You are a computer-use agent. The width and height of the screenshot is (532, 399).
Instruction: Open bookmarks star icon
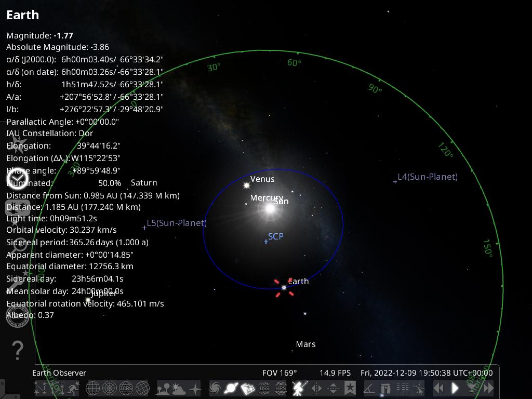[350, 388]
